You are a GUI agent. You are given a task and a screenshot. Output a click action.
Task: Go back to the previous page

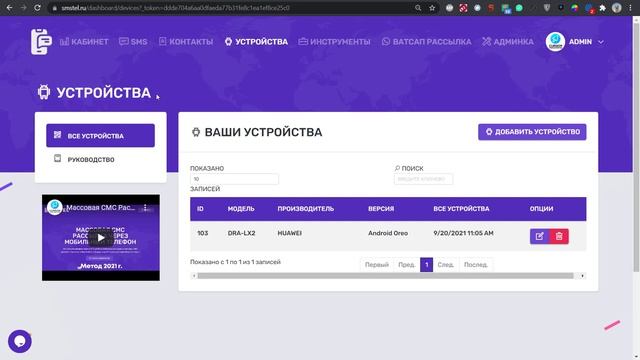click(x=9, y=8)
